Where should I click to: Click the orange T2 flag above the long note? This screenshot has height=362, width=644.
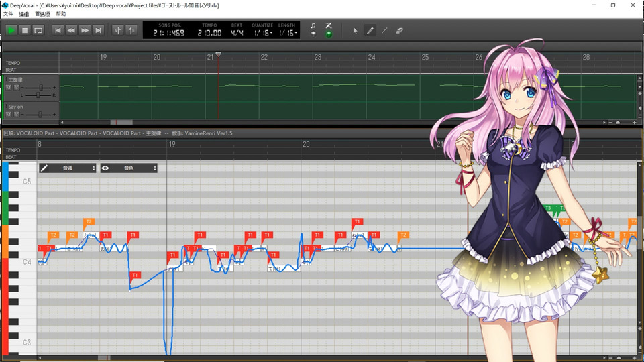pos(403,236)
